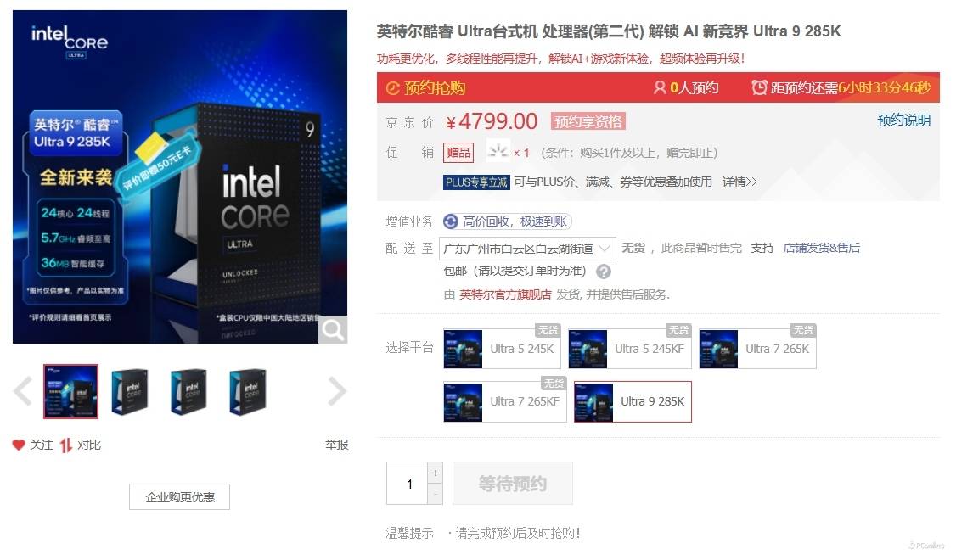The image size is (956, 560).
Task: Select the second product thumbnail image
Action: coord(129,392)
